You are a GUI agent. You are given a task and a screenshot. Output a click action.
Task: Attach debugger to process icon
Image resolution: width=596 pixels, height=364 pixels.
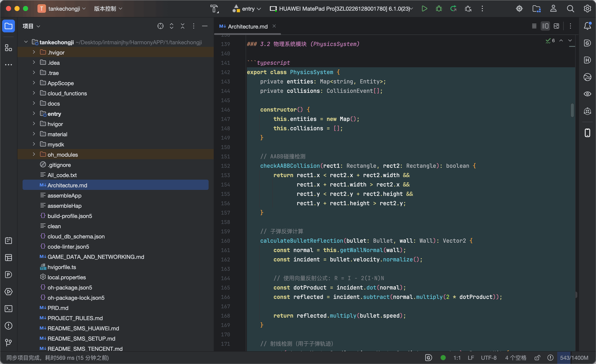pyautogui.click(x=468, y=9)
